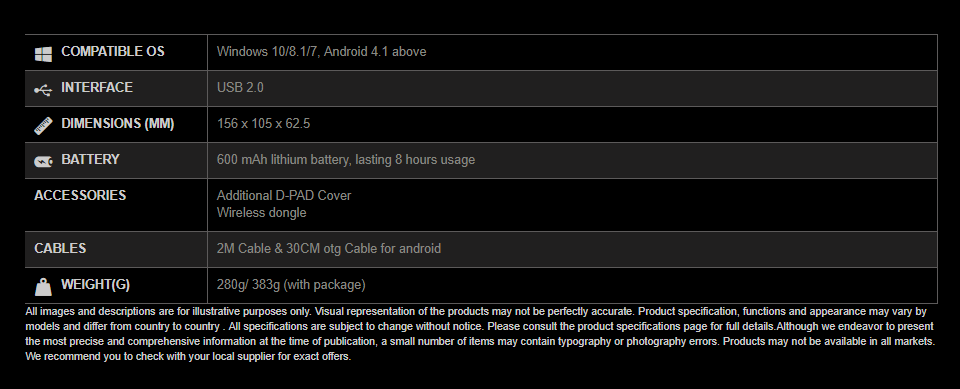Click the 156 x 105 x 62.5 dimensions value
960x389 pixels.
pyautogui.click(x=263, y=124)
